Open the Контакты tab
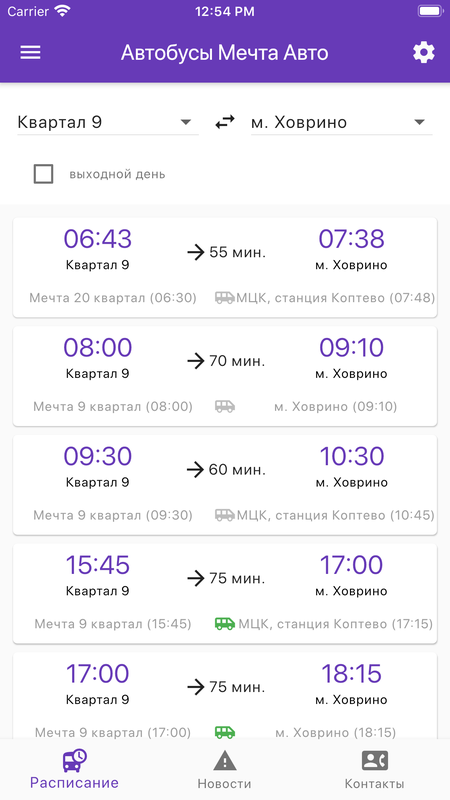This screenshot has height=800, width=450. pos(374,769)
